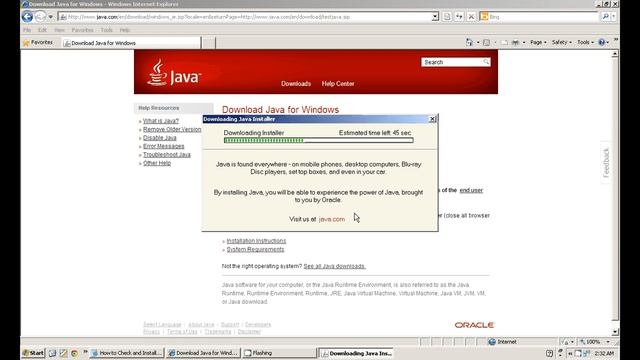
Task: Open the Developers footer link
Action: click(258, 324)
